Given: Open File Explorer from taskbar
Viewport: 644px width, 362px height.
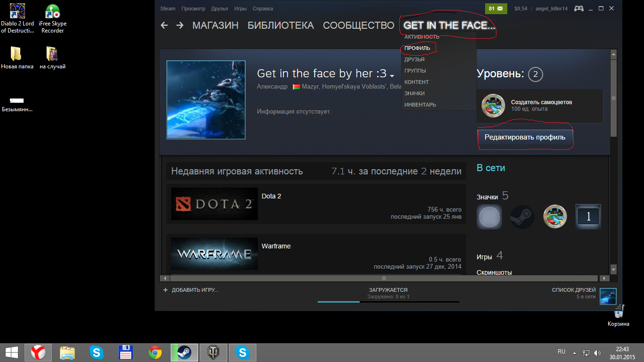Looking at the screenshot, I should click(67, 352).
